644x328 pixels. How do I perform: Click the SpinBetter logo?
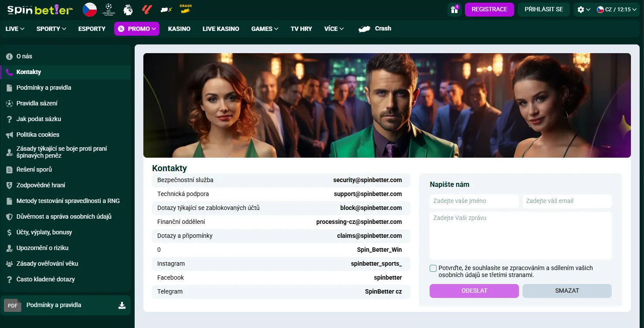coord(40,10)
